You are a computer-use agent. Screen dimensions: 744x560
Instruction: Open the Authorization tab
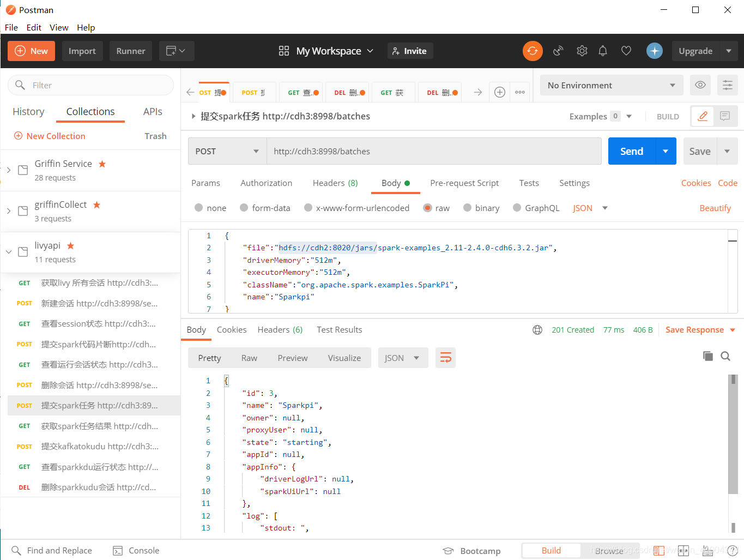click(267, 183)
